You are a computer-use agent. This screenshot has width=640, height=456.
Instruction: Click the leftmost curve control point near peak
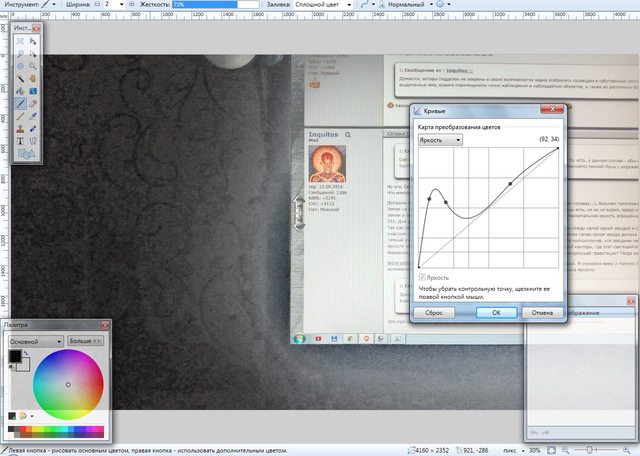[x=429, y=199]
